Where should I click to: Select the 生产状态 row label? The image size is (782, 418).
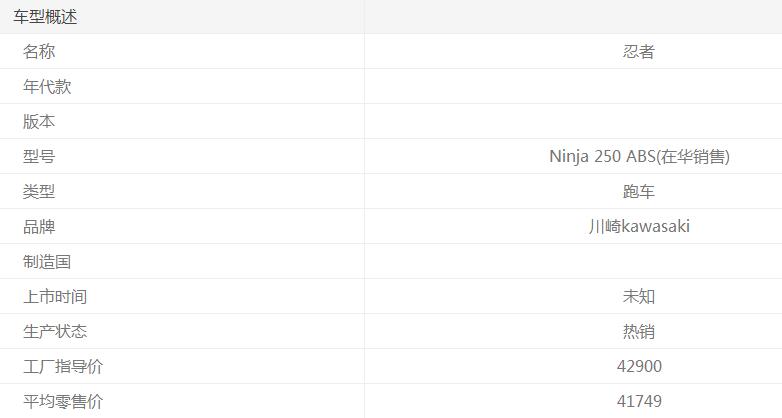click(x=55, y=332)
